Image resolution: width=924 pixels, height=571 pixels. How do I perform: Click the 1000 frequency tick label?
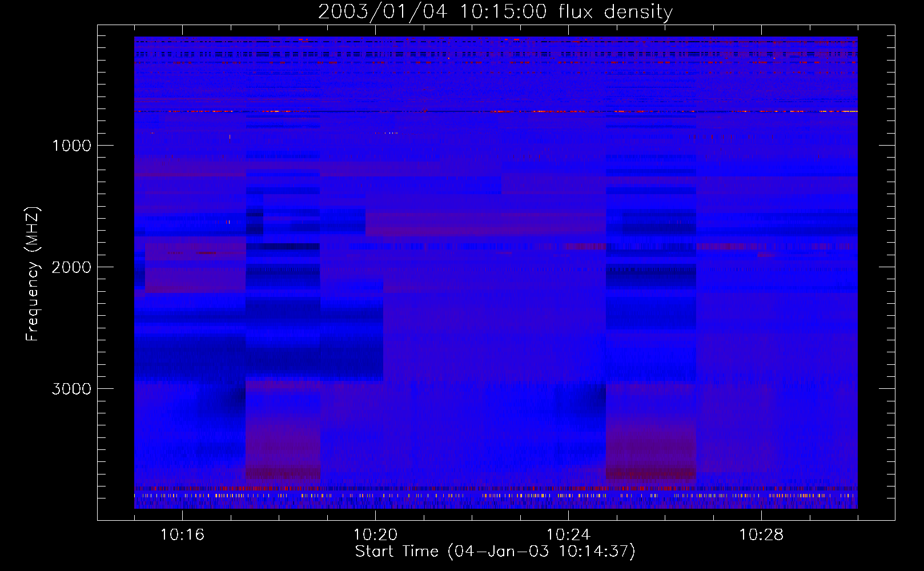[x=71, y=146]
